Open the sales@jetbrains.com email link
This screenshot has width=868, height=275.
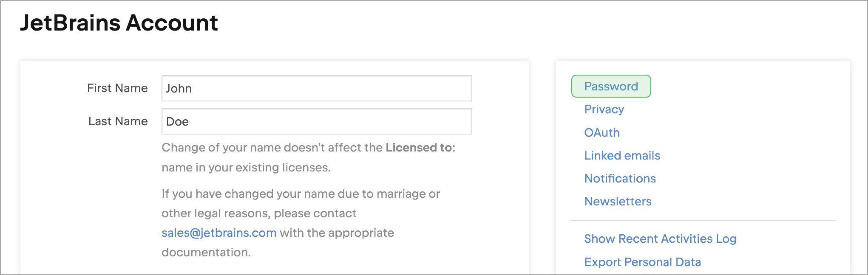[x=219, y=233]
